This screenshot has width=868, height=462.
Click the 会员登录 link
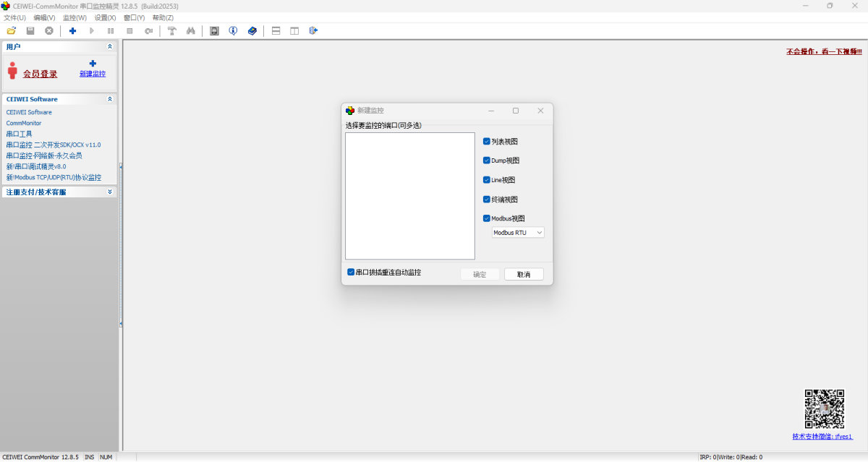pos(40,74)
